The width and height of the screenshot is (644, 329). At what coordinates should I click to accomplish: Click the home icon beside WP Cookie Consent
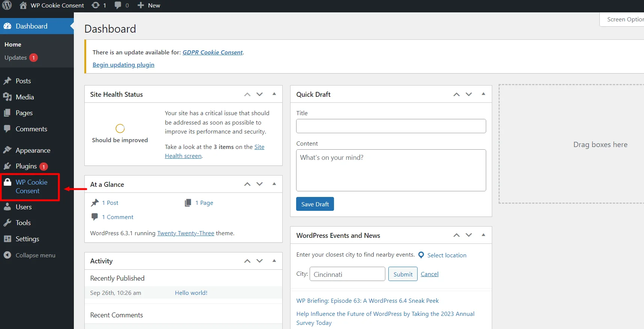point(23,5)
